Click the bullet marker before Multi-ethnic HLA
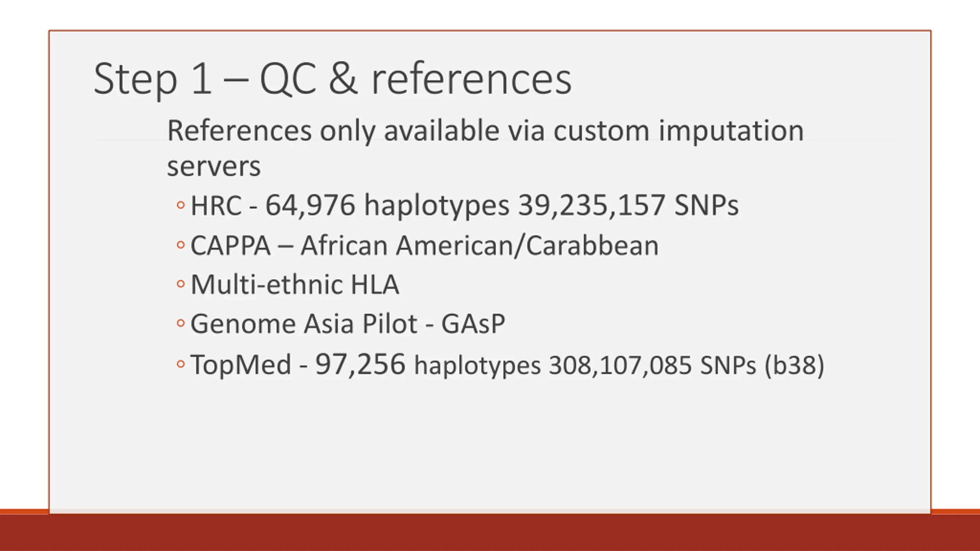980x551 pixels. coord(181,284)
